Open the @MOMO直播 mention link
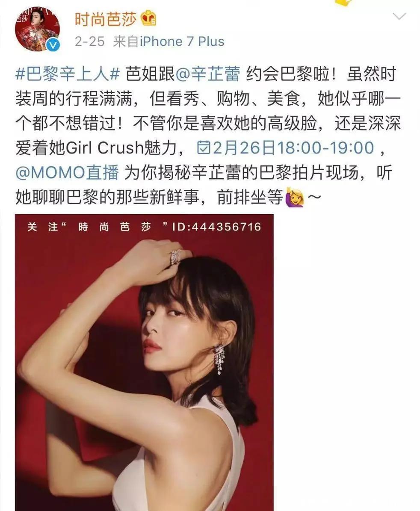The image size is (420, 511). 67,172
